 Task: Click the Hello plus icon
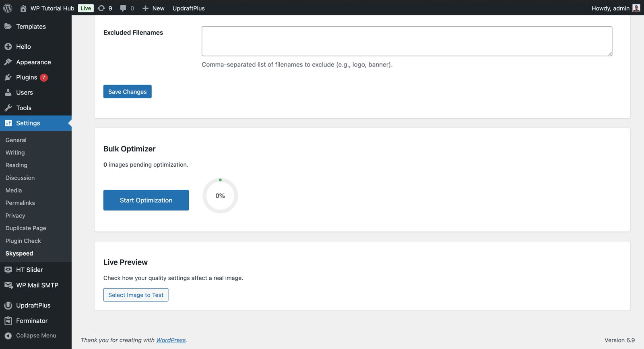(8, 47)
